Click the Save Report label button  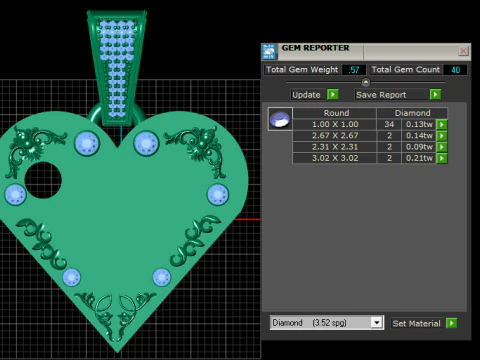pos(391,95)
